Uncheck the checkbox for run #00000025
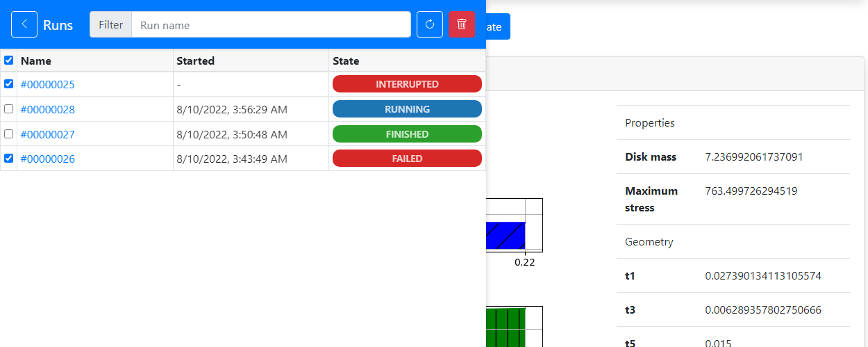This screenshot has height=347, width=868. [9, 84]
